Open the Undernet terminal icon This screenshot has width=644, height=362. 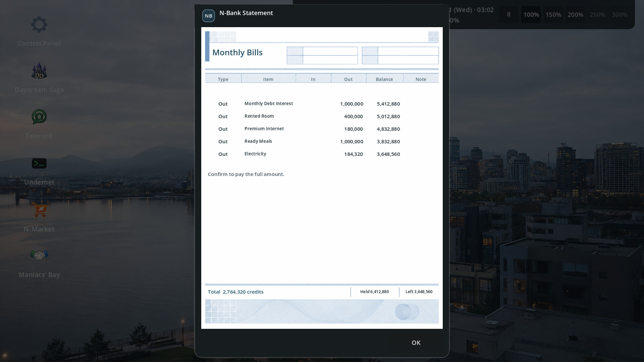39,163
